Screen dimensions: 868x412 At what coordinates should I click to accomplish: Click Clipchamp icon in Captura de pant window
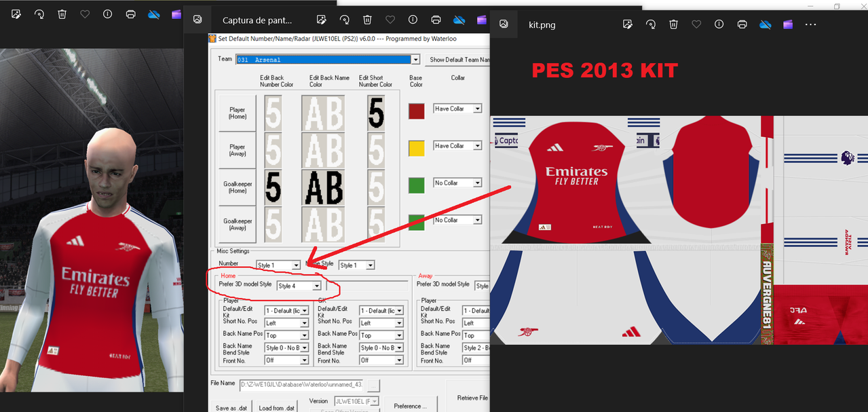tap(482, 20)
